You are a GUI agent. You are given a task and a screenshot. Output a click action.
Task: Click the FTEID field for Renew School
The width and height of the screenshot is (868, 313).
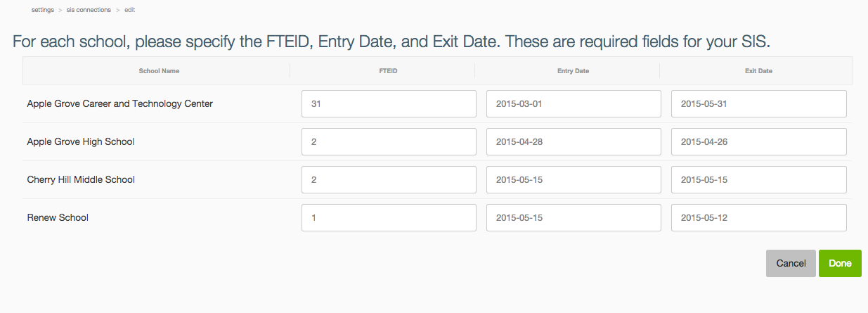(x=389, y=217)
